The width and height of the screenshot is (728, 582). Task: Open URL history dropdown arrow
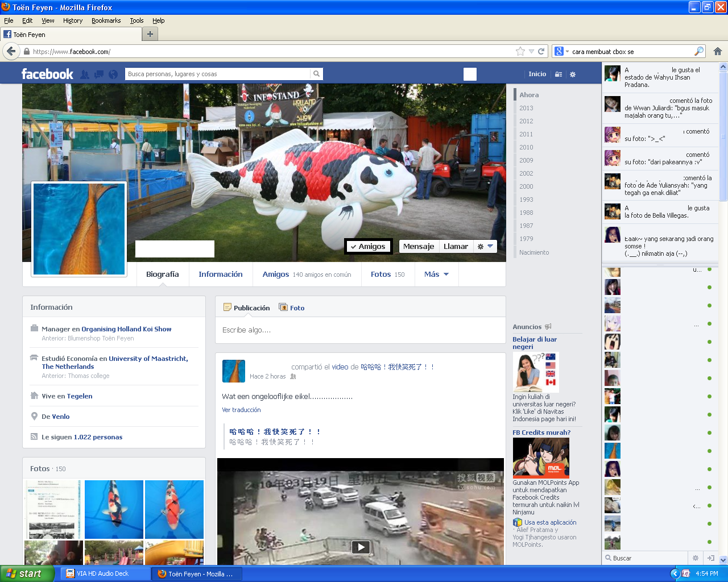click(531, 51)
